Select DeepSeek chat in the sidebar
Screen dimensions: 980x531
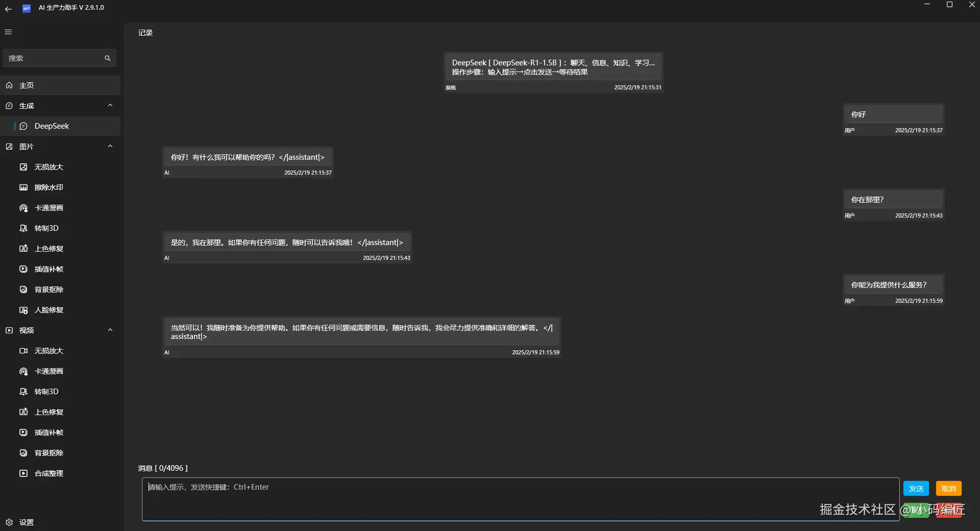[60, 126]
